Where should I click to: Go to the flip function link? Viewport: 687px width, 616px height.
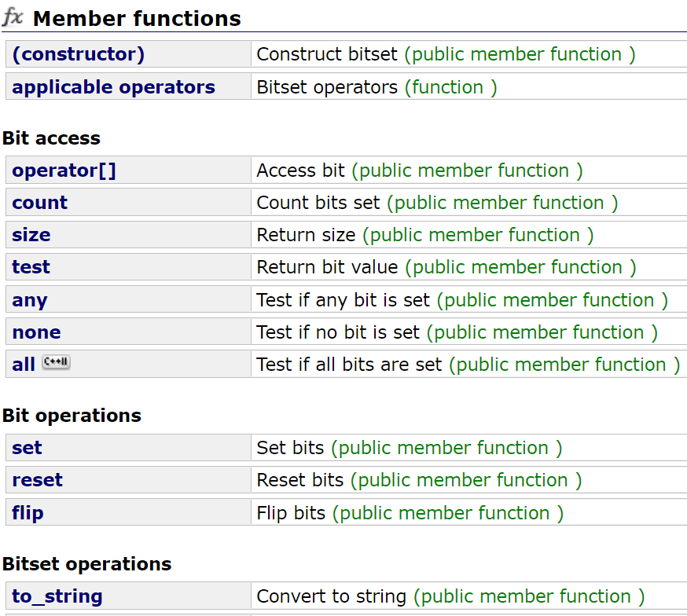[x=28, y=513]
